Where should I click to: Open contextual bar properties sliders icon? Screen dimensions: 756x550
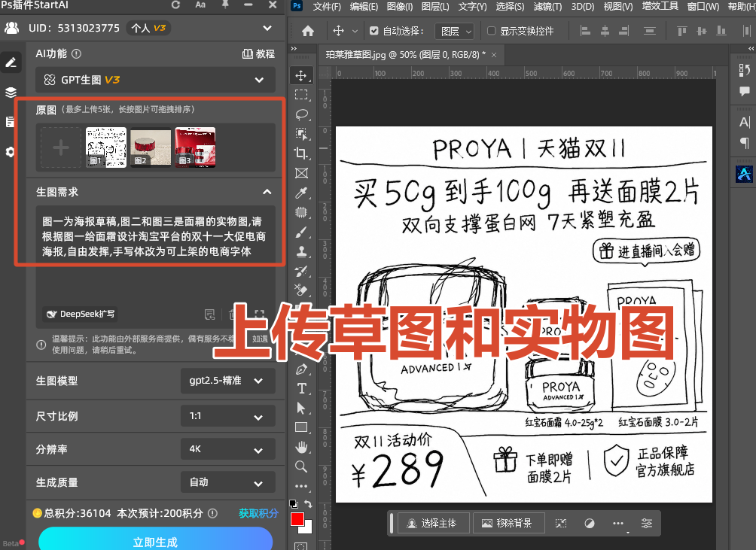pyautogui.click(x=647, y=524)
